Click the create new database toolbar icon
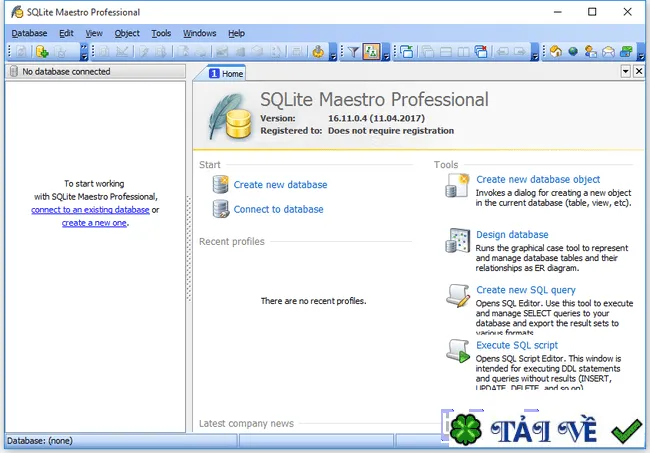Image resolution: width=650 pixels, height=453 pixels. click(x=42, y=52)
